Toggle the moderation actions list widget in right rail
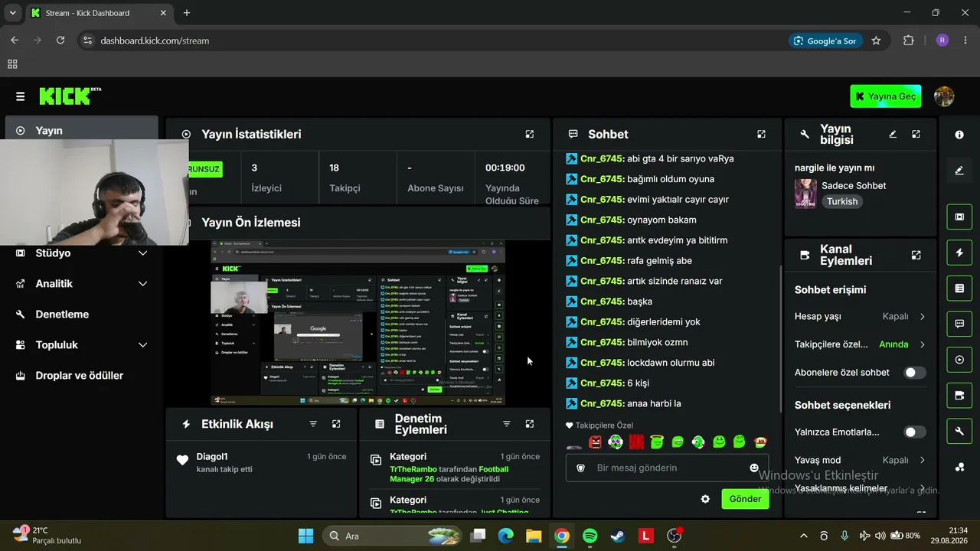The height and width of the screenshot is (551, 980). tap(959, 289)
